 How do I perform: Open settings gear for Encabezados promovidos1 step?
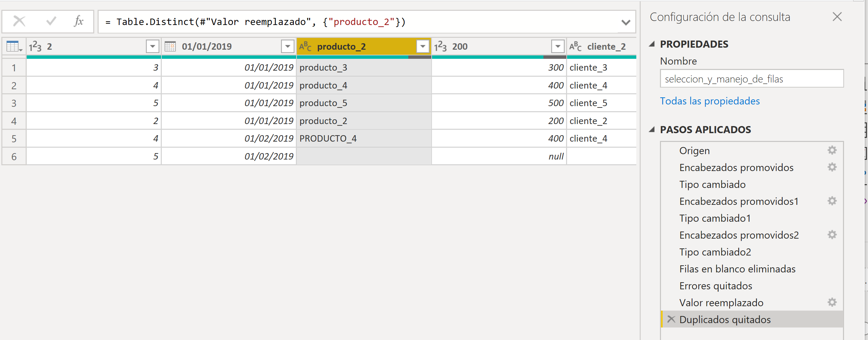tap(832, 201)
